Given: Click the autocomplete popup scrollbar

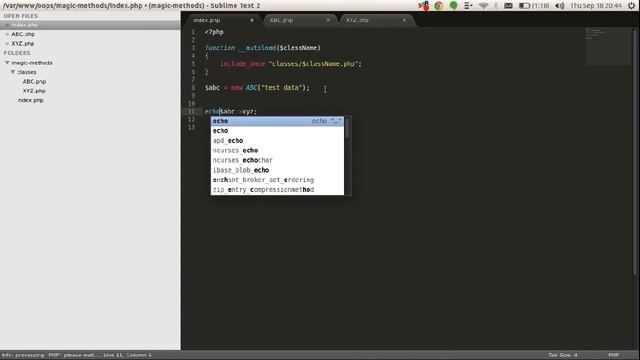Looking at the screenshot, I should [x=347, y=128].
